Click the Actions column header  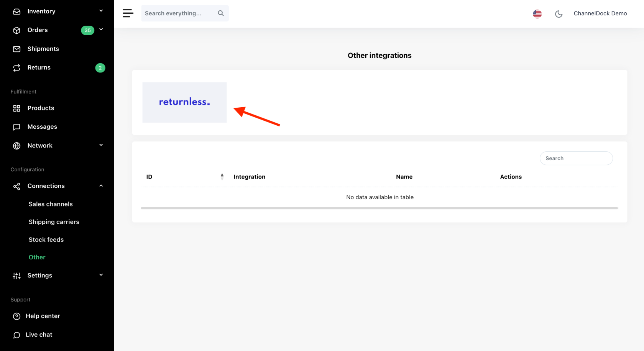(x=511, y=177)
